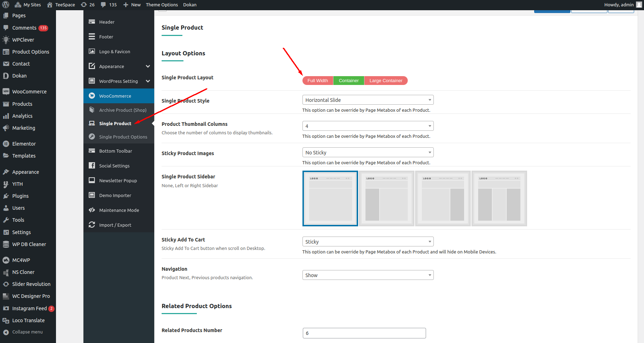Click the Single Product Options wrench icon

click(x=92, y=136)
